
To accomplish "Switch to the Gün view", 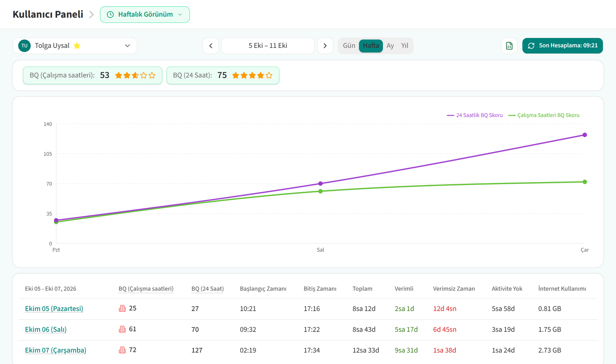I will (x=349, y=46).
